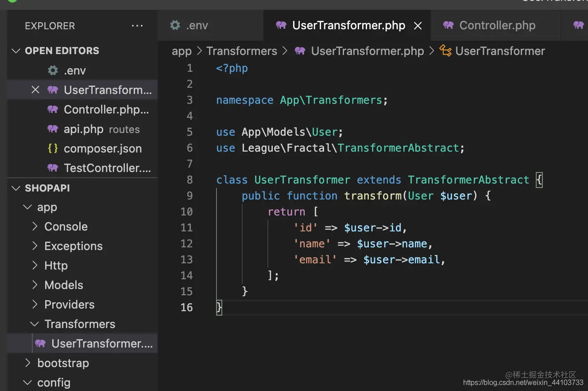Image resolution: width=588 pixels, height=391 pixels.
Task: Click the UserTransformer class breadcrumb symbol
Action: pyautogui.click(x=500, y=51)
